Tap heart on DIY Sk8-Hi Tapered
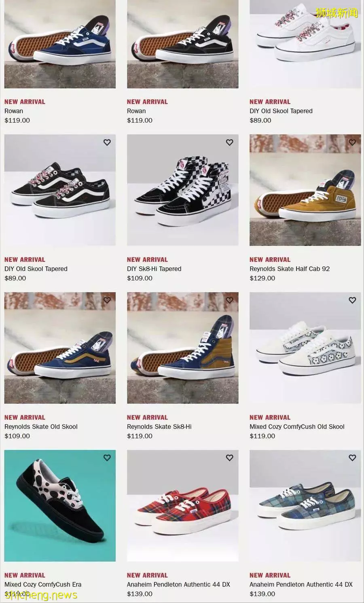The height and width of the screenshot is (603, 364). coord(229,142)
